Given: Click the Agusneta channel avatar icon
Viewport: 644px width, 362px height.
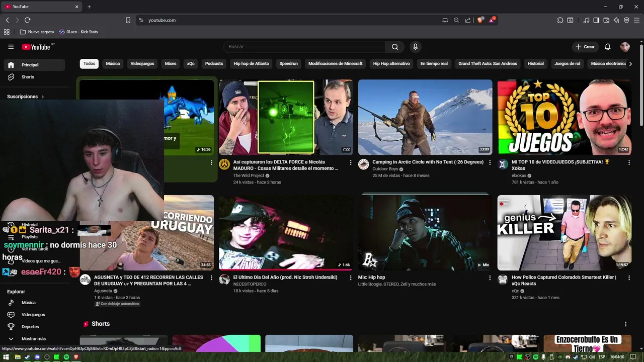Looking at the screenshot, I should (x=85, y=280).
